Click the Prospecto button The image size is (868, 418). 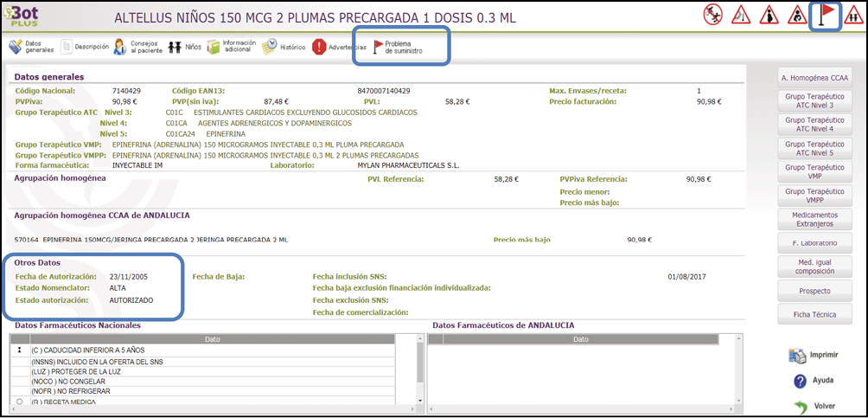click(814, 291)
